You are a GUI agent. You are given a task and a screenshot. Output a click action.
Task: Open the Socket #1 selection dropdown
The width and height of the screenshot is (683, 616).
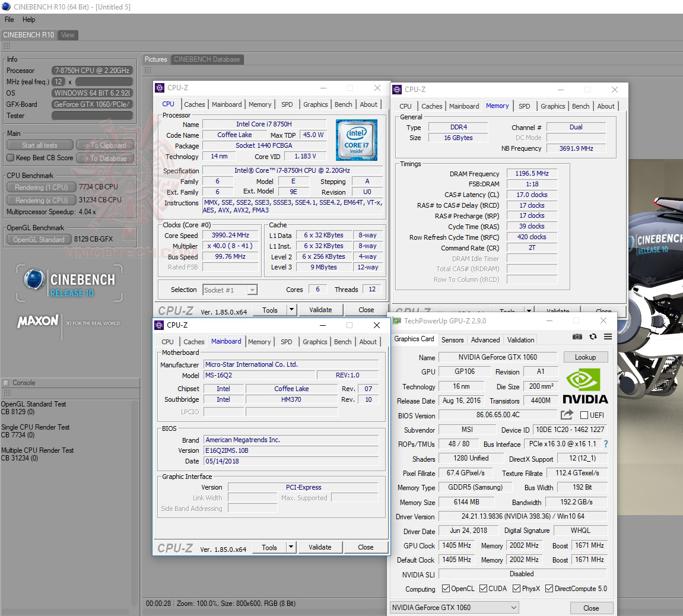pyautogui.click(x=252, y=290)
